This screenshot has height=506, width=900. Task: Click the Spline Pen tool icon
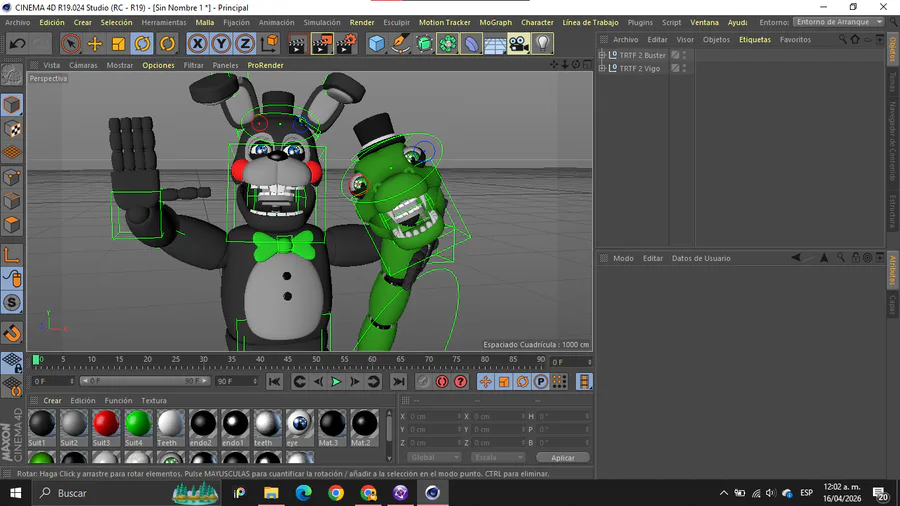click(x=400, y=43)
